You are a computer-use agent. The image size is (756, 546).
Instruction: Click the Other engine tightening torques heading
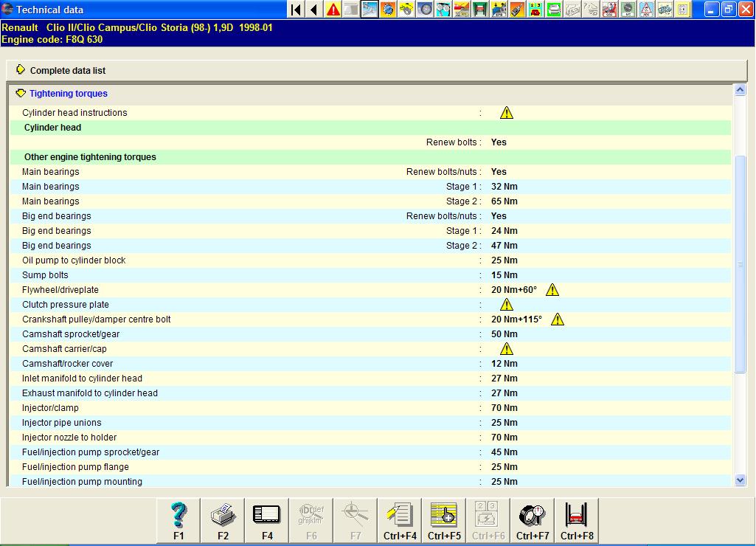(90, 157)
